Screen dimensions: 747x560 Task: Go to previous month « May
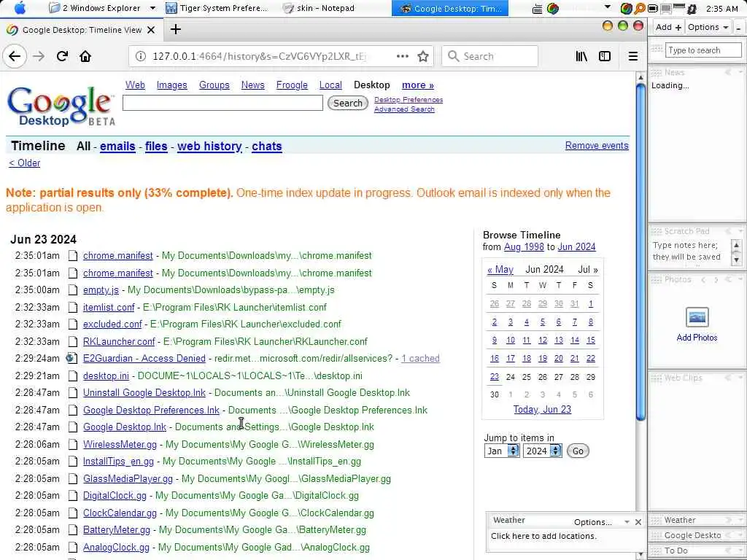(x=500, y=270)
